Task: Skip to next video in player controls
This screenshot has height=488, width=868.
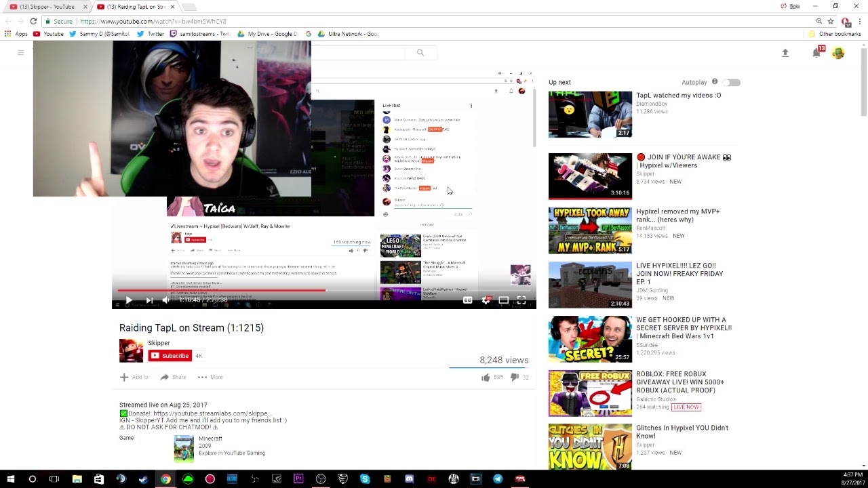Action: (x=149, y=300)
